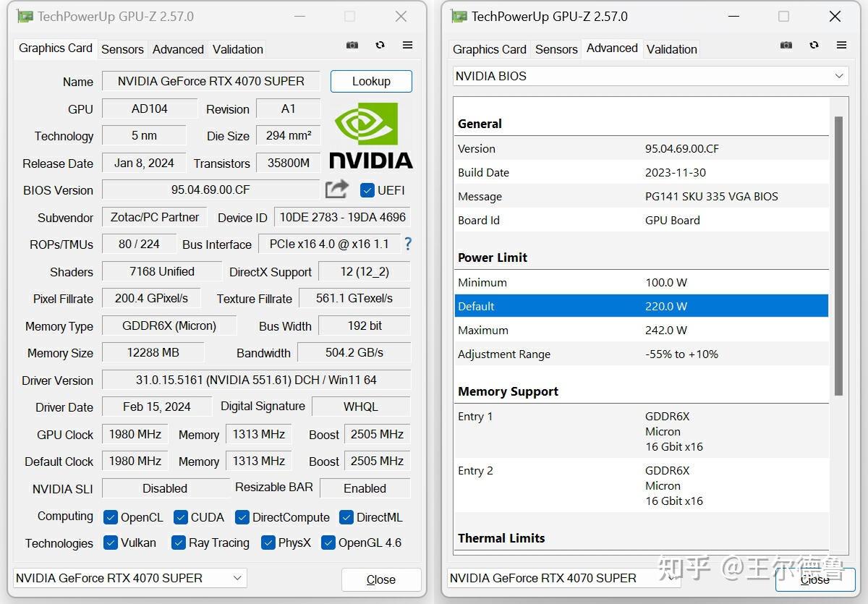Click the Memory Type GDDR6X (Micron) field
Image resolution: width=868 pixels, height=604 pixels.
point(169,326)
